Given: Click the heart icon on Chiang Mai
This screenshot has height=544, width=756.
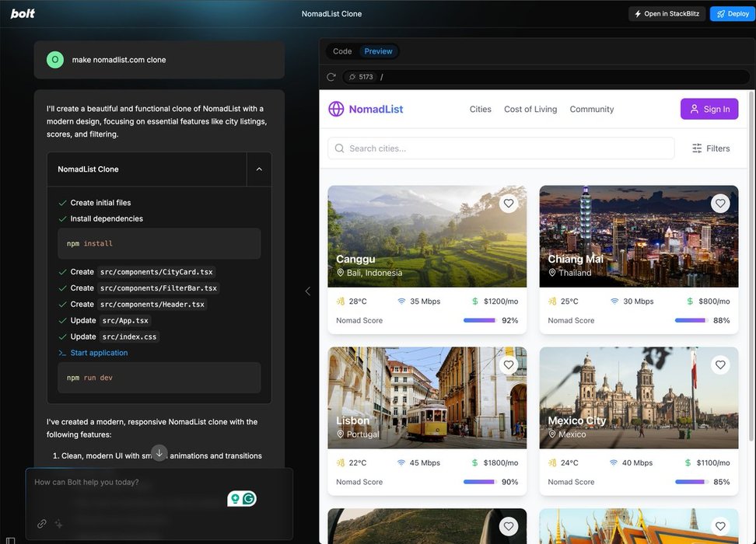Looking at the screenshot, I should 720,204.
